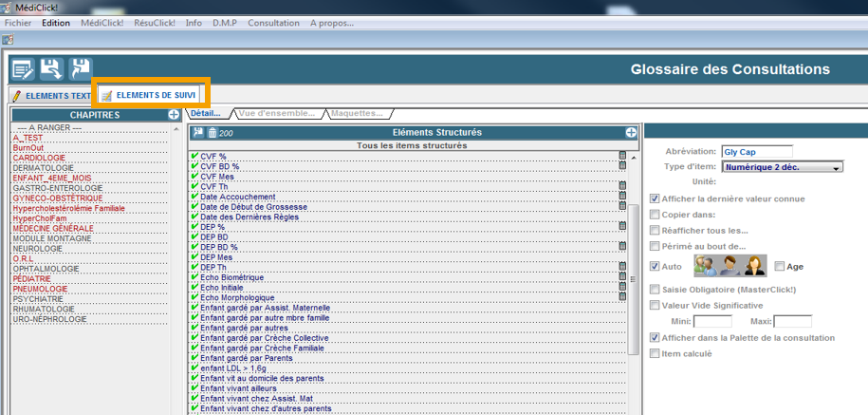Click the note icon beside CVF %

click(622, 156)
